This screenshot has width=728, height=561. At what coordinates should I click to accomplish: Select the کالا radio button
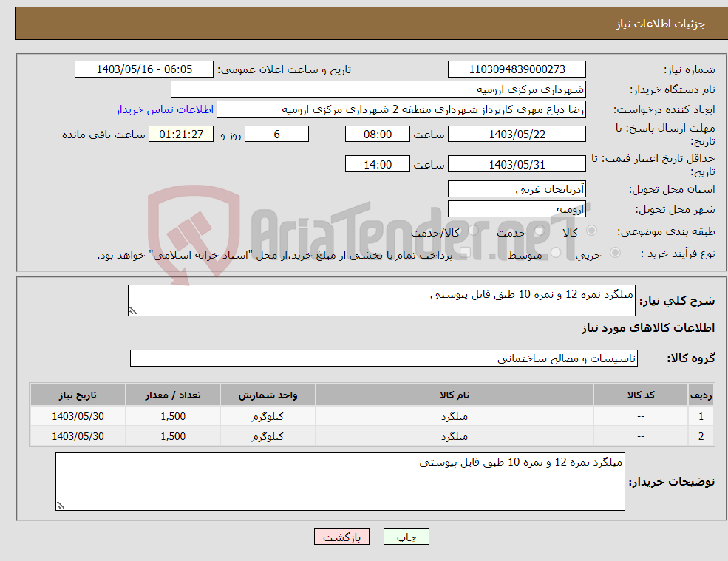pos(591,231)
